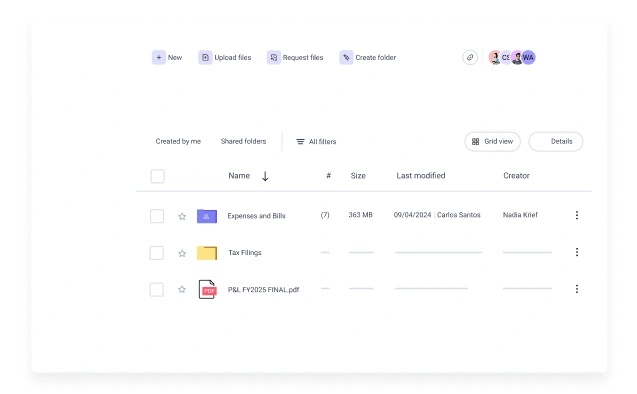Click the All filters icon
The height and width of the screenshot is (394, 637).
tap(300, 141)
